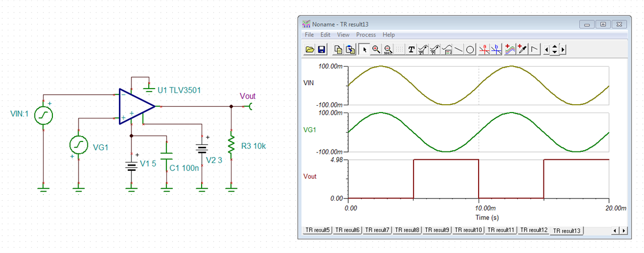Viewport: 644px width, 253px height.
Task: Click the left arrow in toolbar
Action: point(547,50)
